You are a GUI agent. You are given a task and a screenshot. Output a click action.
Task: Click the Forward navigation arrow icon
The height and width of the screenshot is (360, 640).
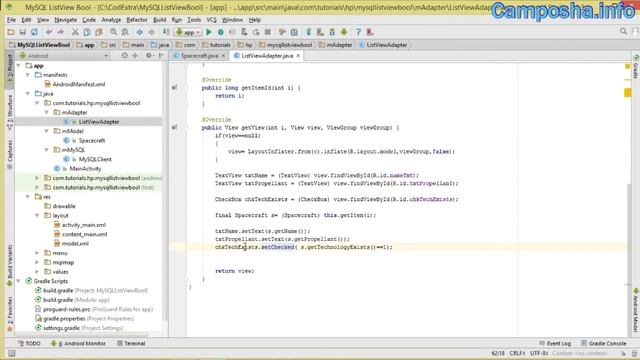[151, 32]
